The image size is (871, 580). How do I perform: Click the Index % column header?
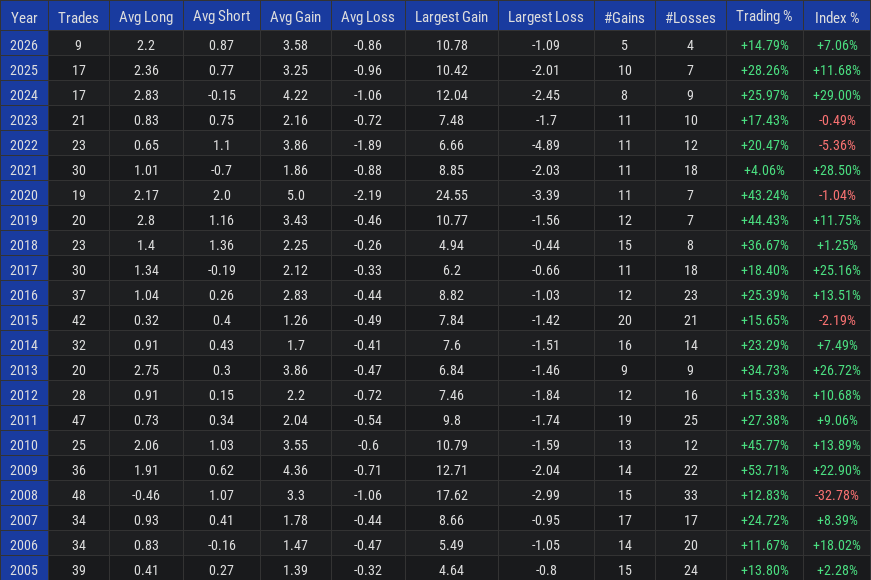coord(837,16)
